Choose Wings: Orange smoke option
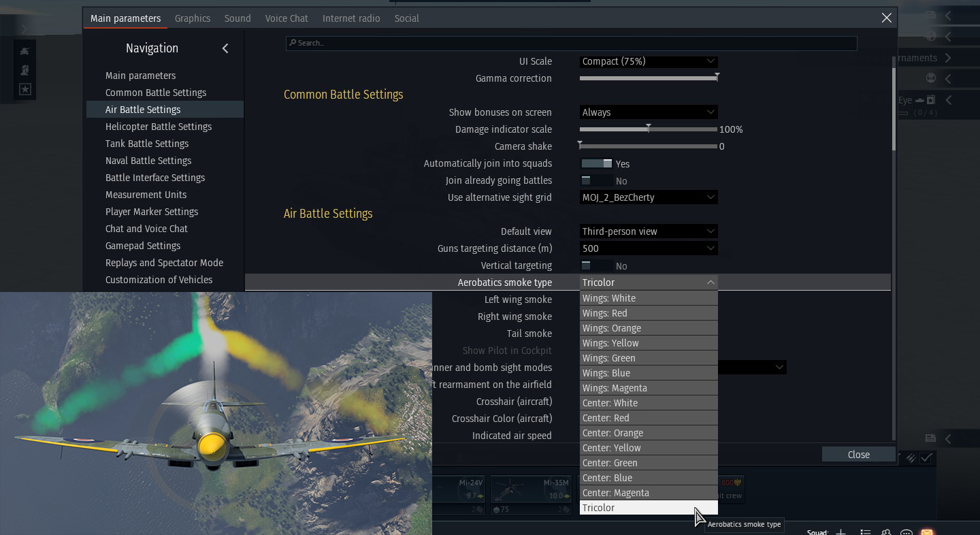Viewport: 980px width, 535px height. pyautogui.click(x=649, y=328)
